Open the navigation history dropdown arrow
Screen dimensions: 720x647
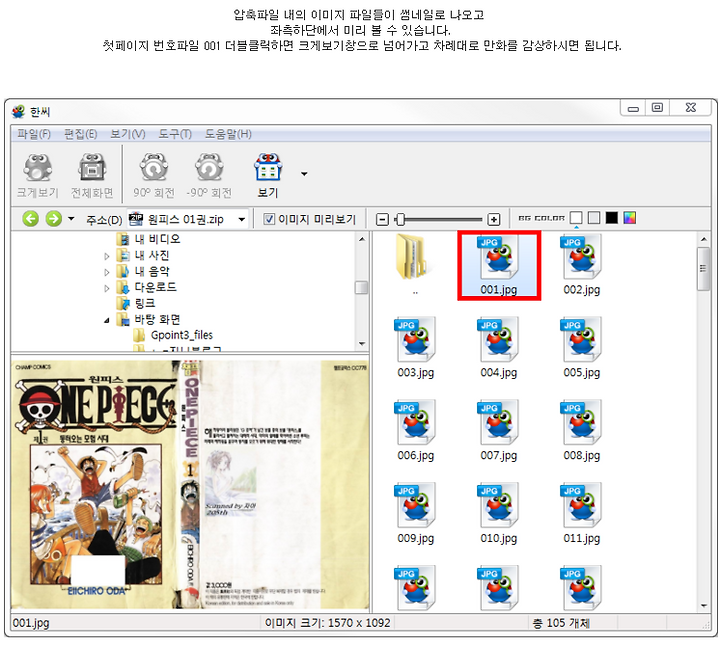coord(71,219)
